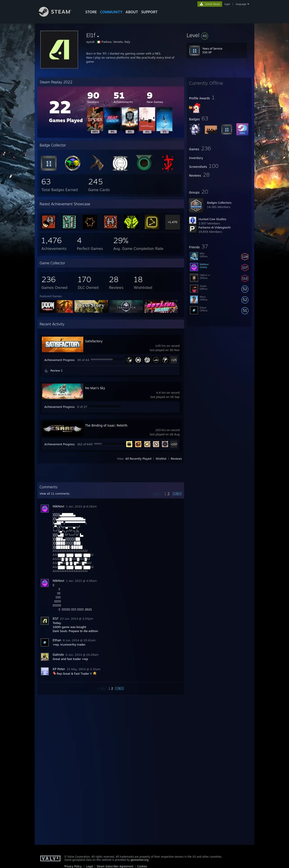Open the Wishlist link under Recent Activity

(x=161, y=459)
